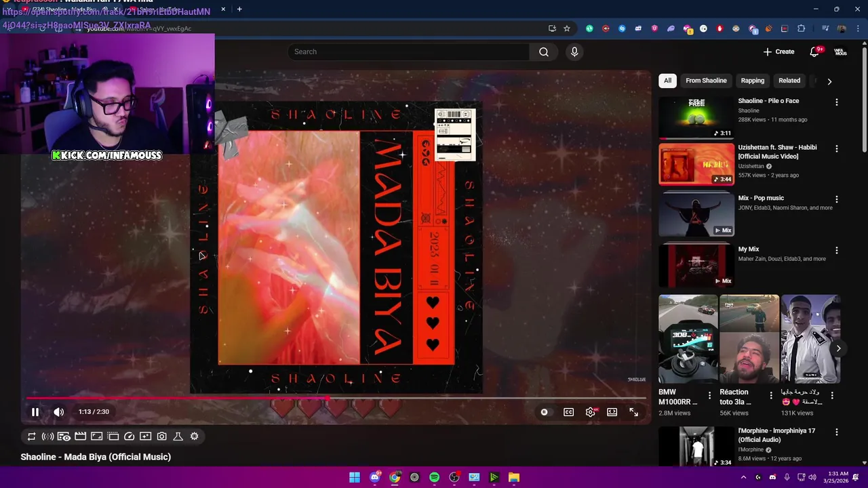Screen dimensions: 868x488
Task: Open the flask experiments icon
Action: point(178,436)
